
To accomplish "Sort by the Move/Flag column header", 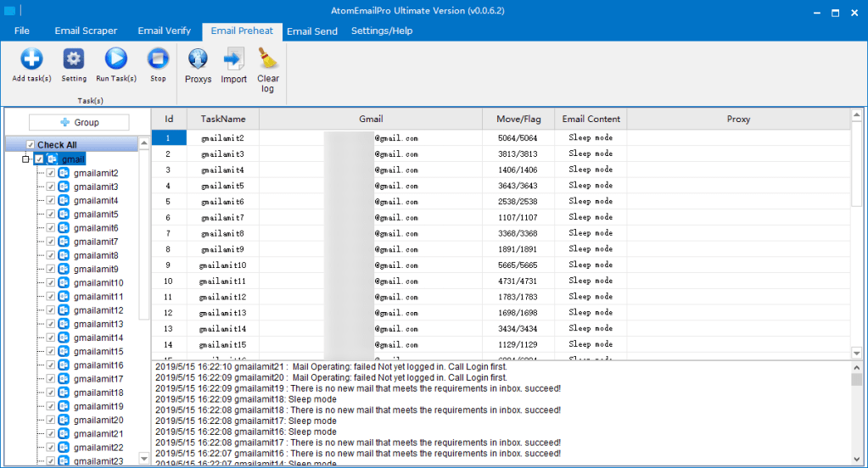I will [x=518, y=120].
